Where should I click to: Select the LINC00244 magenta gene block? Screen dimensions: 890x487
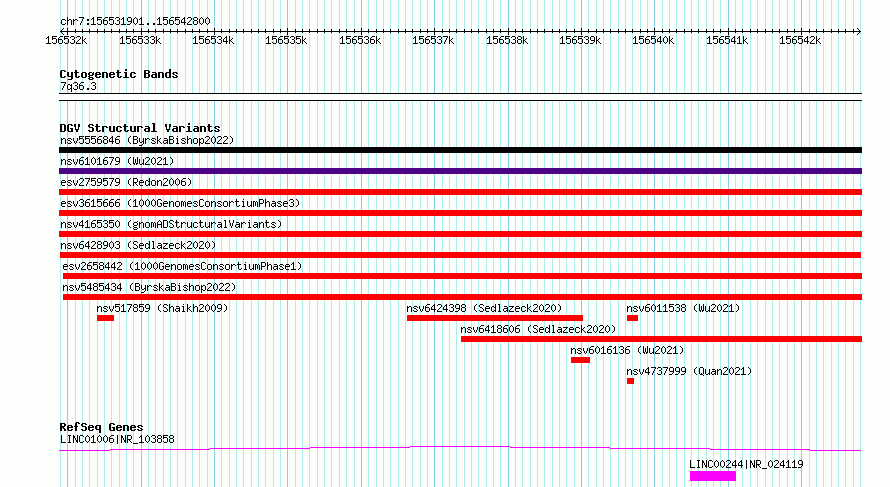tap(713, 476)
